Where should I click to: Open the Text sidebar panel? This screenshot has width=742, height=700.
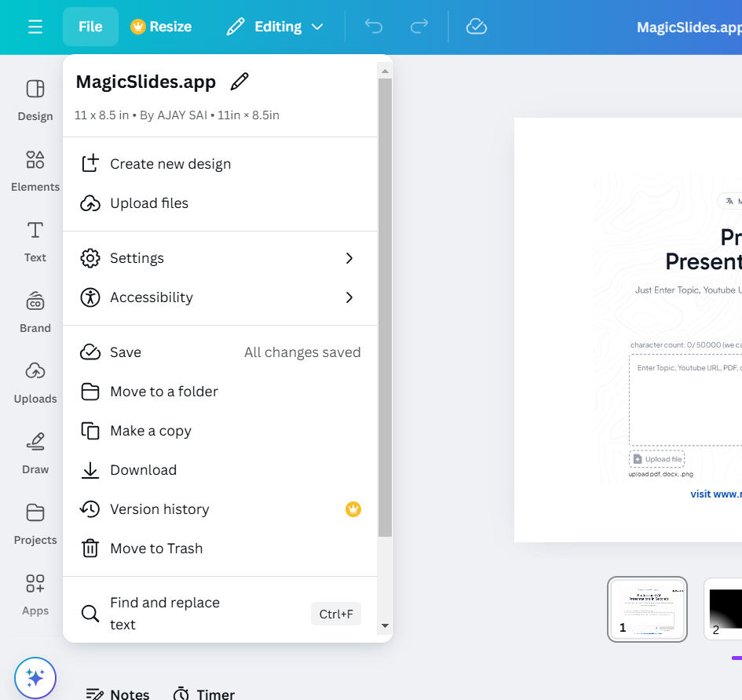35,242
